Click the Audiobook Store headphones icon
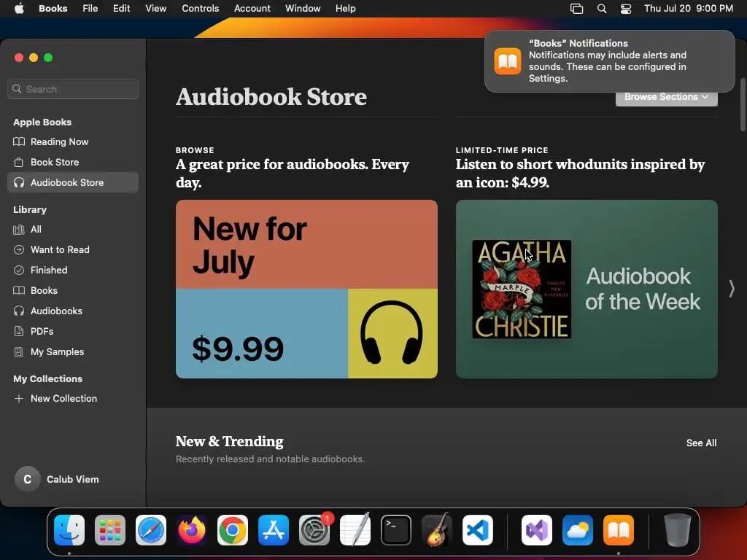 pos(18,183)
